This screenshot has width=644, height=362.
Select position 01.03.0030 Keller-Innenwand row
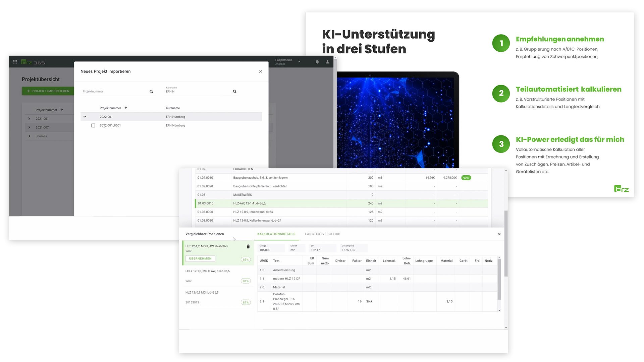(x=341, y=221)
